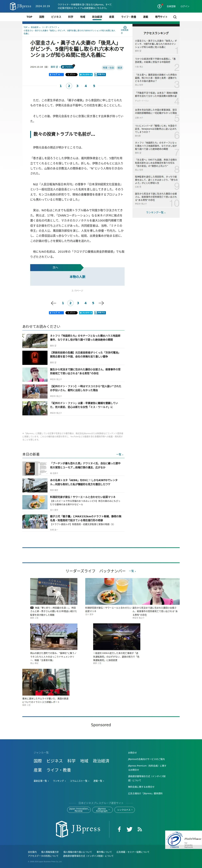
Task: Open ranking item 1 about 小室圭さん
Action: click(x=156, y=46)
